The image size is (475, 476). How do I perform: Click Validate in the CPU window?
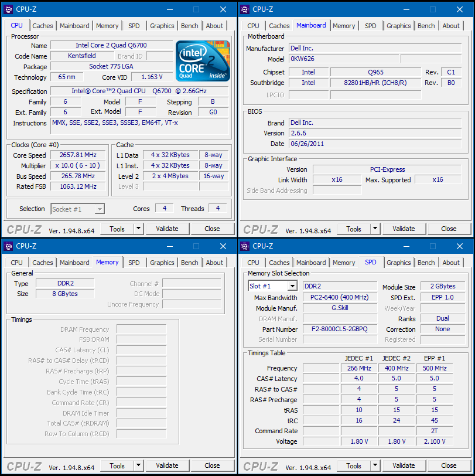[x=167, y=229]
